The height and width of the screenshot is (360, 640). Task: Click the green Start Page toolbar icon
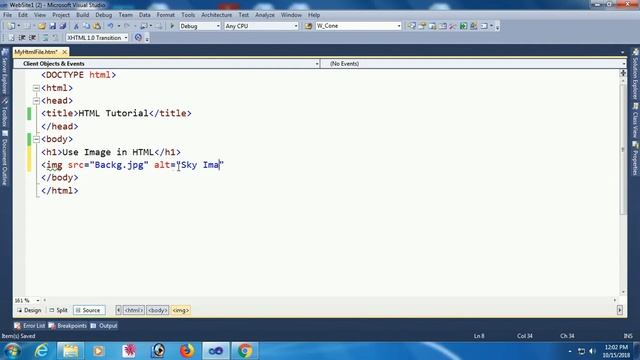(x=463, y=26)
